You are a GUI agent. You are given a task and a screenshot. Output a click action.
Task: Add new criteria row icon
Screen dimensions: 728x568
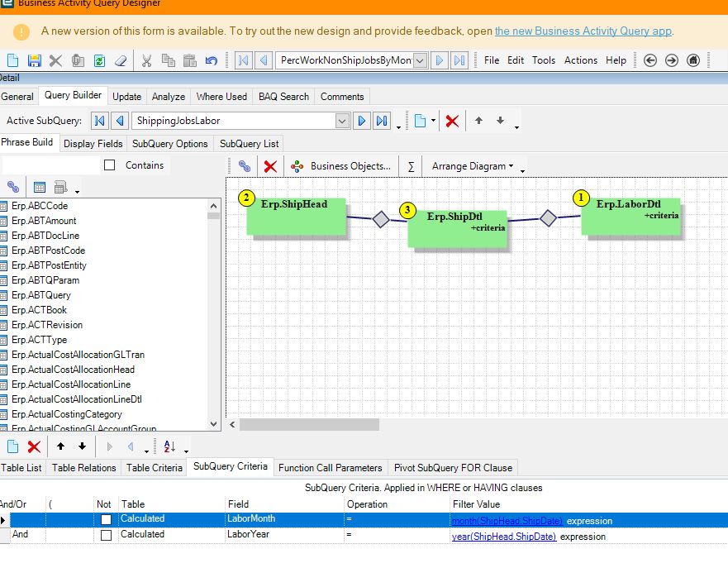(x=13, y=446)
